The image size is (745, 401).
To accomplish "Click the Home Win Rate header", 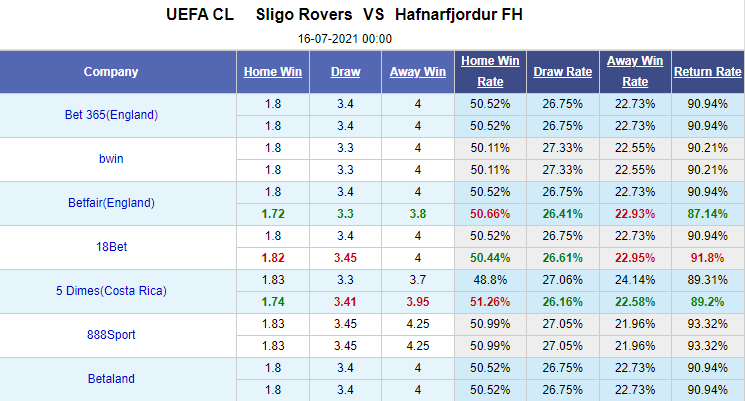I will (490, 72).
